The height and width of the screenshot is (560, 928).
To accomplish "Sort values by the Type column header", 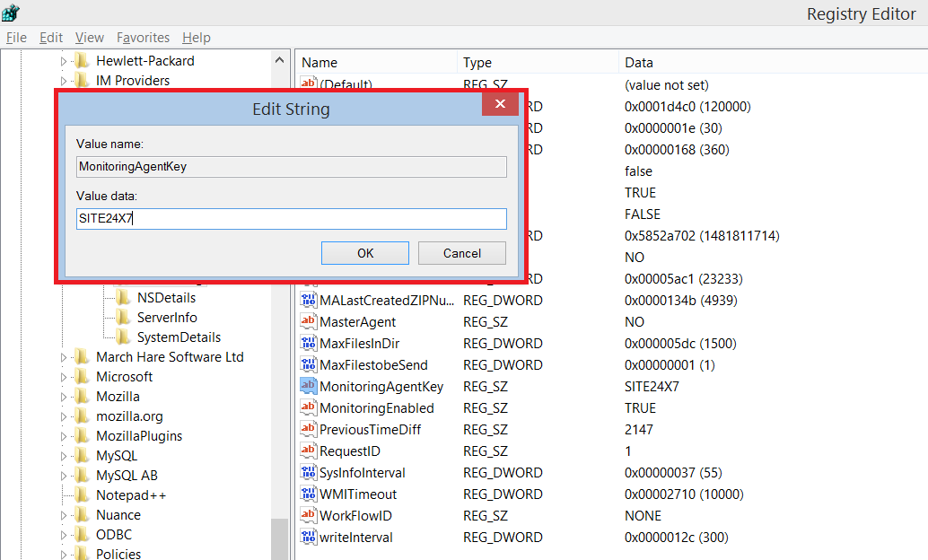I will (538, 62).
